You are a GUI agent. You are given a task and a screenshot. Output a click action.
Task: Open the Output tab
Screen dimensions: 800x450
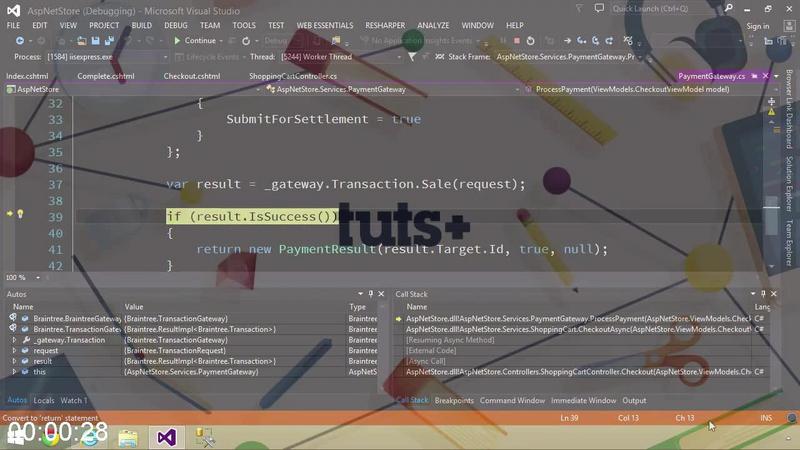[634, 401]
